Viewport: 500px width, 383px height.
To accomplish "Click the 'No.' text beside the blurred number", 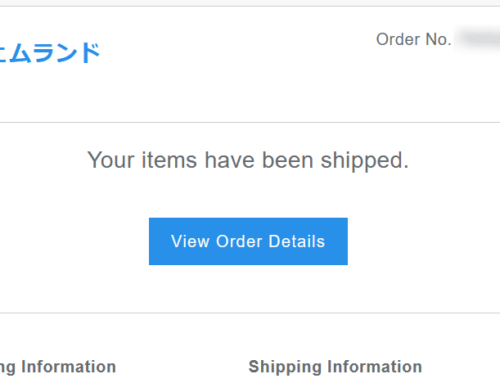I will [x=439, y=39].
